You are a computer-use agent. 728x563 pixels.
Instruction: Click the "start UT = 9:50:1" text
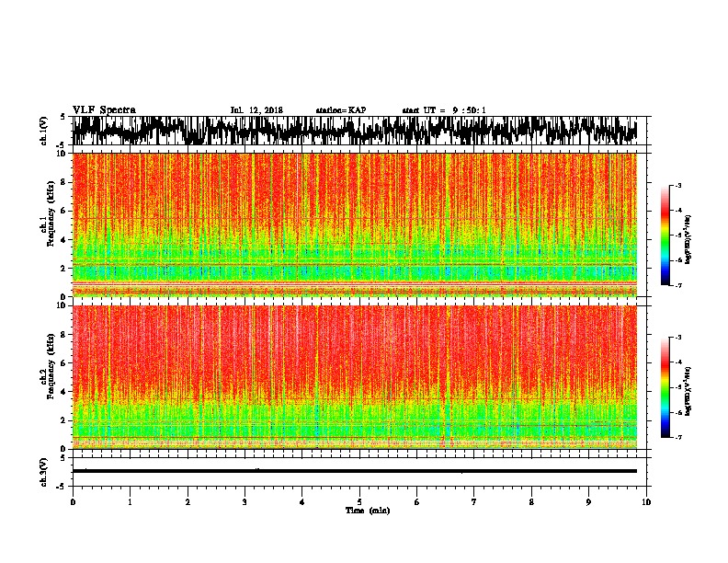click(444, 110)
